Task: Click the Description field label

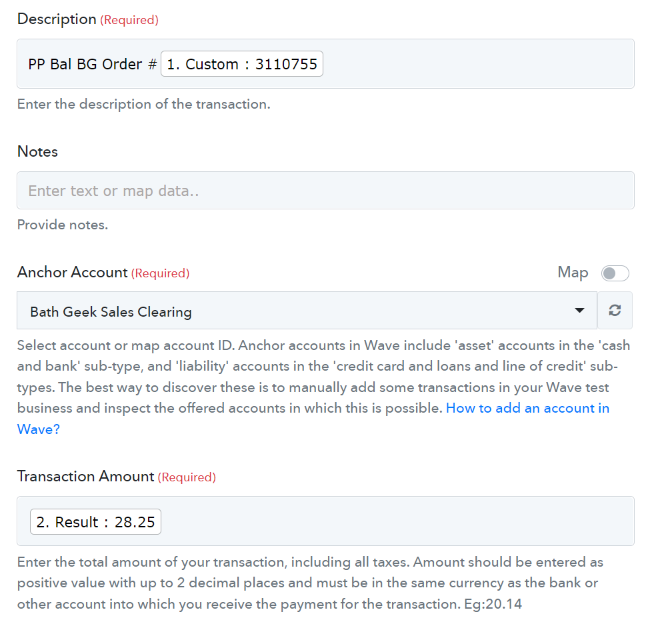Action: (x=57, y=19)
